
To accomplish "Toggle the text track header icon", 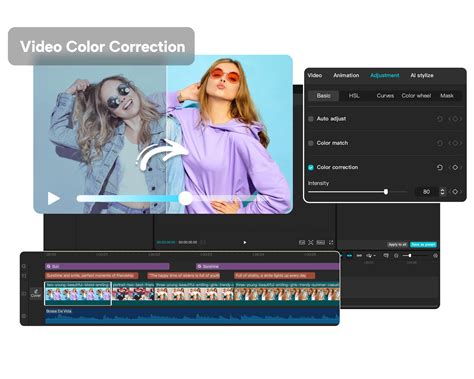I will [24, 276].
